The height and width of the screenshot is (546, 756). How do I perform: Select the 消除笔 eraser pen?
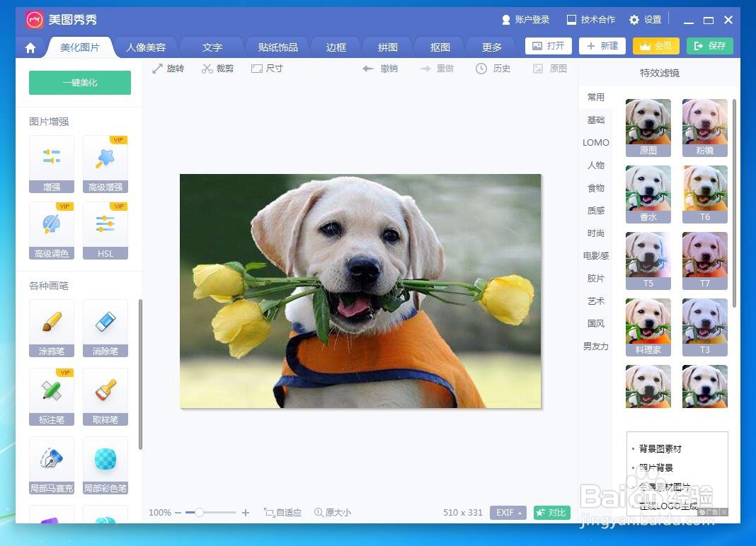point(105,328)
